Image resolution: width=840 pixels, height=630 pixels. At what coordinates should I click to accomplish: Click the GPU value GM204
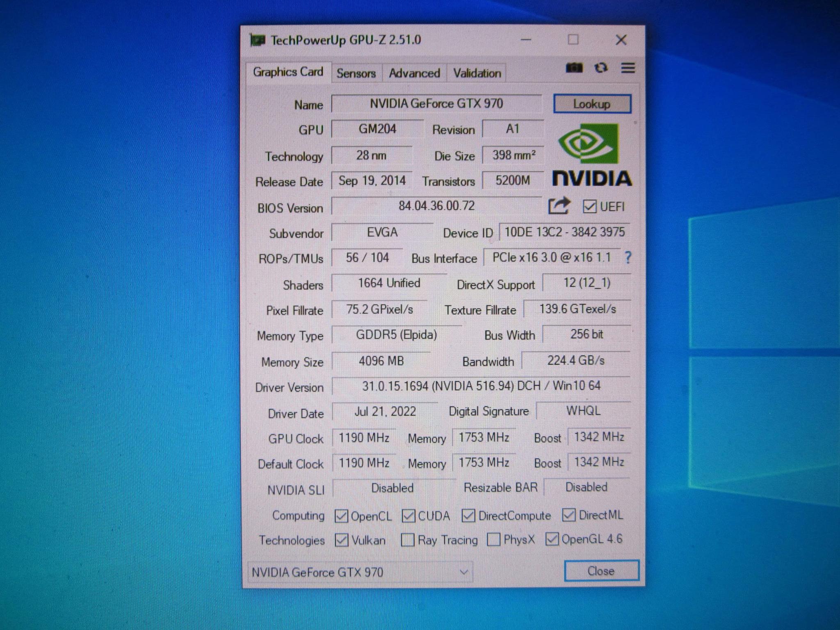(377, 129)
